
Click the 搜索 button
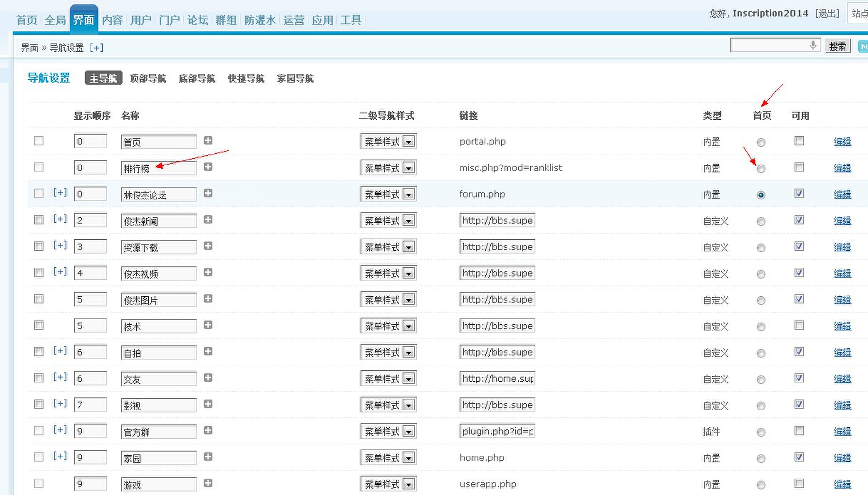pyautogui.click(x=837, y=46)
